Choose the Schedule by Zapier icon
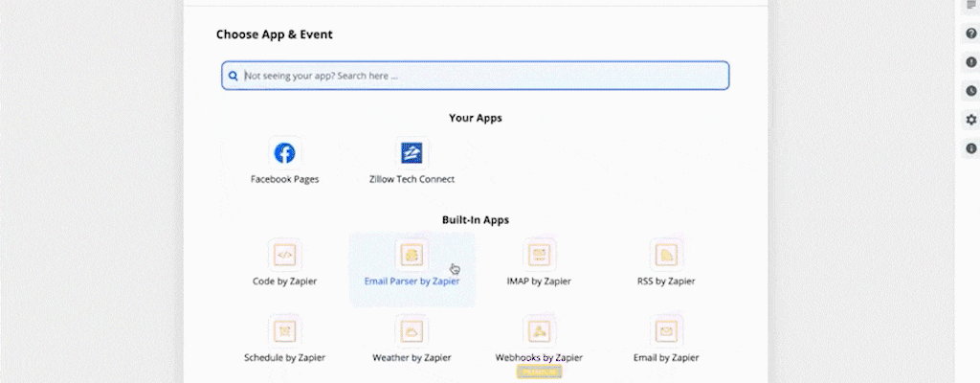Screen dimensions: 980x383 click(284, 331)
